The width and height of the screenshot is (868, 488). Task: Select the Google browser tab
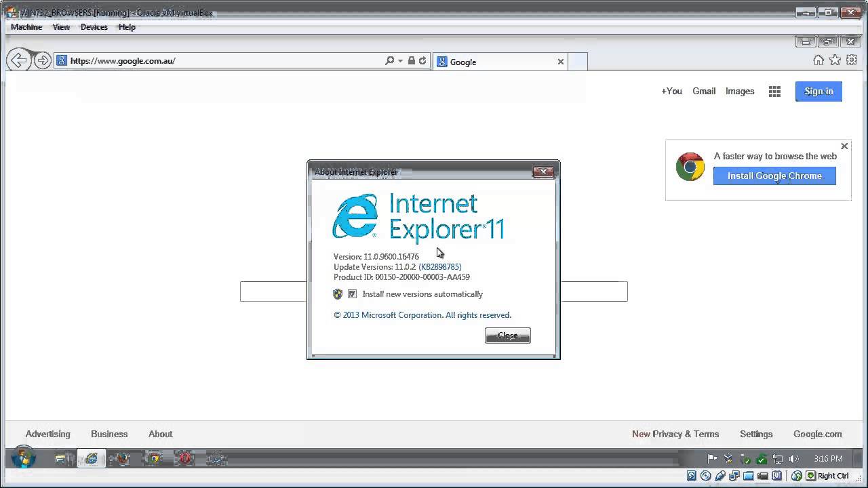500,62
